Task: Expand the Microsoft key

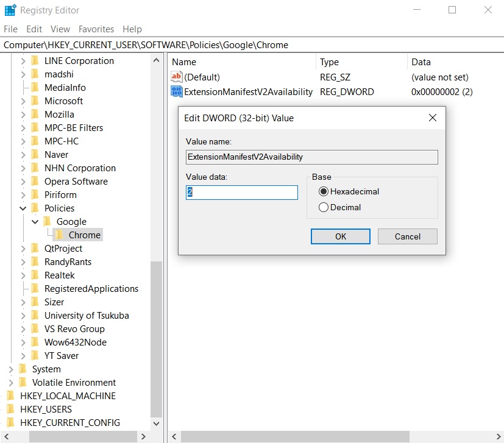Action: [x=23, y=101]
